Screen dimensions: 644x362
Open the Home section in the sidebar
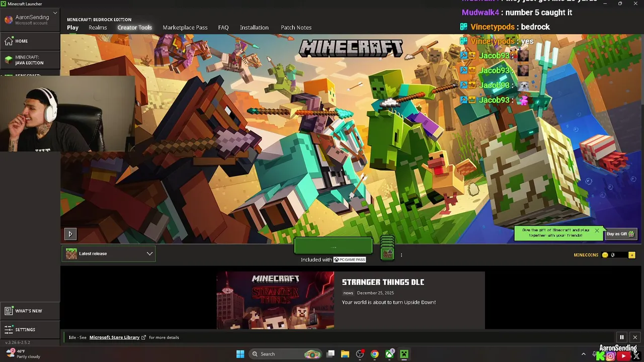pyautogui.click(x=30, y=41)
